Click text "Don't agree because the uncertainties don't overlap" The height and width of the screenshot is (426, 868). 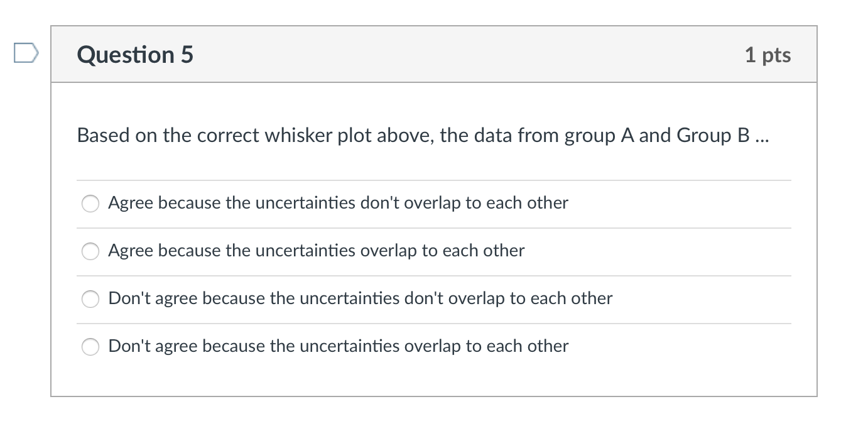361,298
